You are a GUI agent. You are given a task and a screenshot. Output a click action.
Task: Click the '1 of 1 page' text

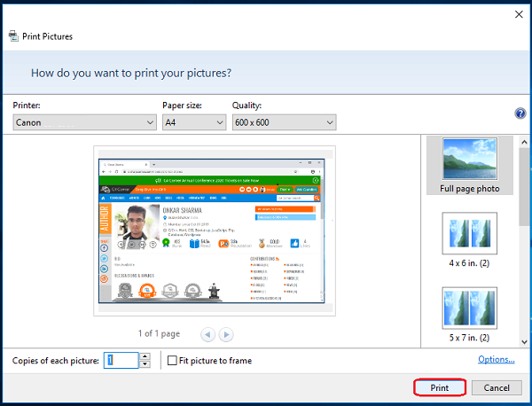(x=159, y=334)
